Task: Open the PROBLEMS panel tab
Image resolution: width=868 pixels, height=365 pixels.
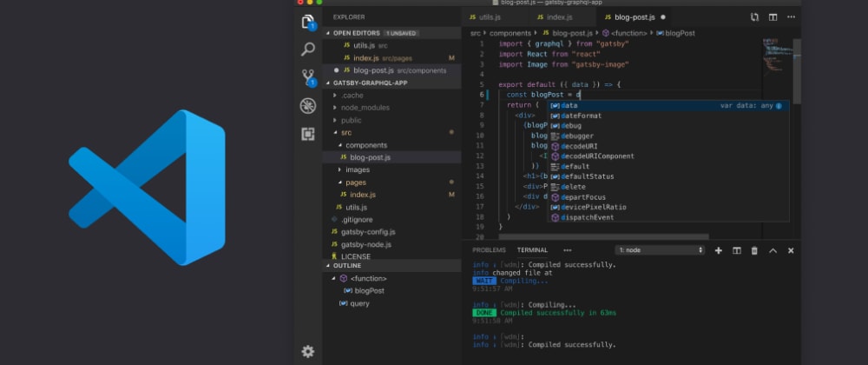Action: [489, 250]
